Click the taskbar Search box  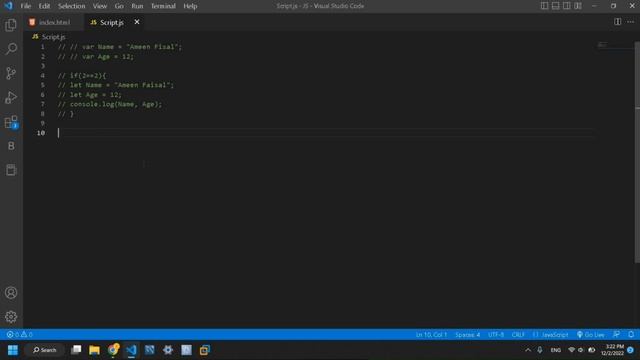(x=44, y=350)
